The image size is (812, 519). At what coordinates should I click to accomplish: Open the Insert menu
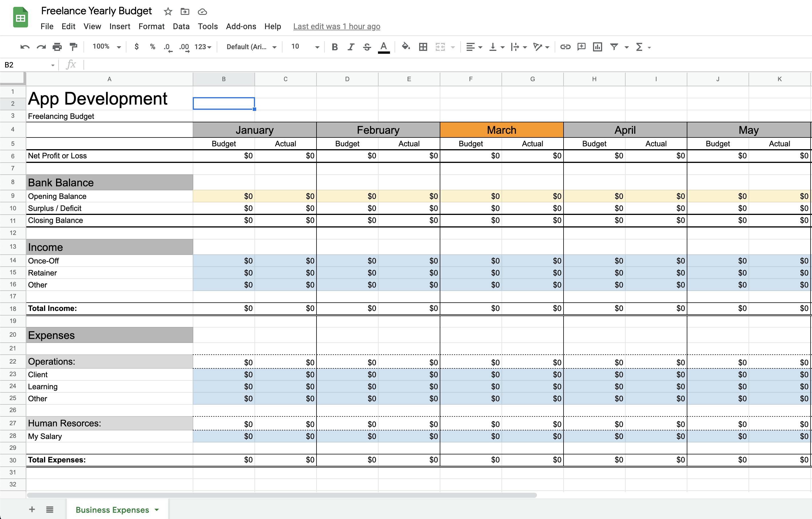click(x=120, y=26)
